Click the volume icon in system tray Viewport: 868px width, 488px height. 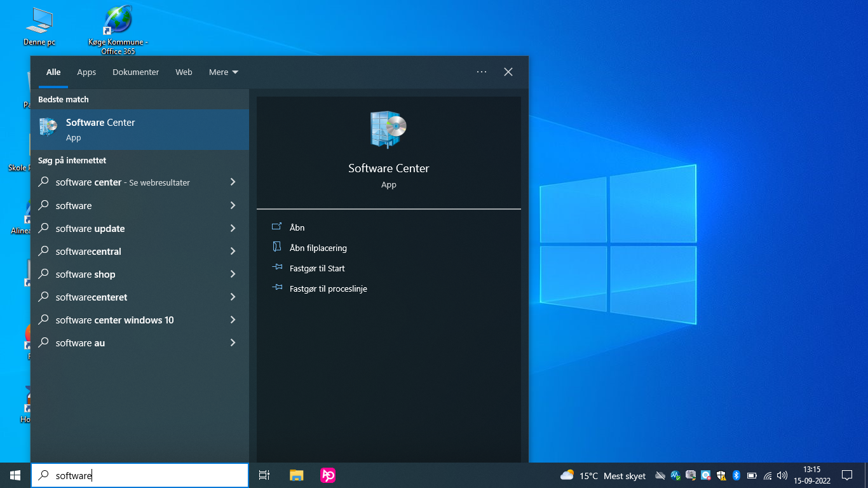[782, 475]
